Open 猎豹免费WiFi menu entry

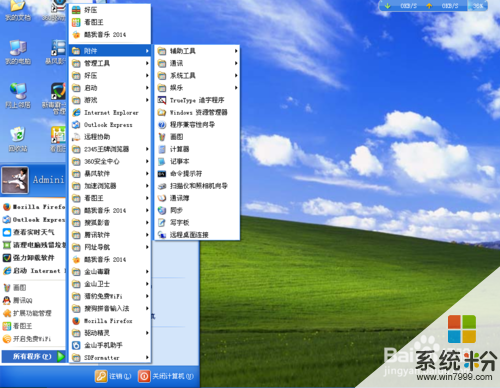[x=110, y=296]
